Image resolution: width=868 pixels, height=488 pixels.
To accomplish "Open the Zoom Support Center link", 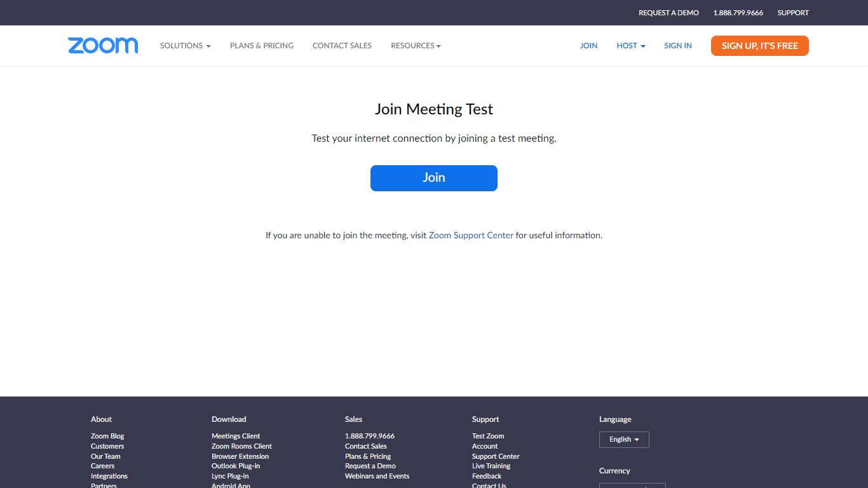I will coord(471,235).
